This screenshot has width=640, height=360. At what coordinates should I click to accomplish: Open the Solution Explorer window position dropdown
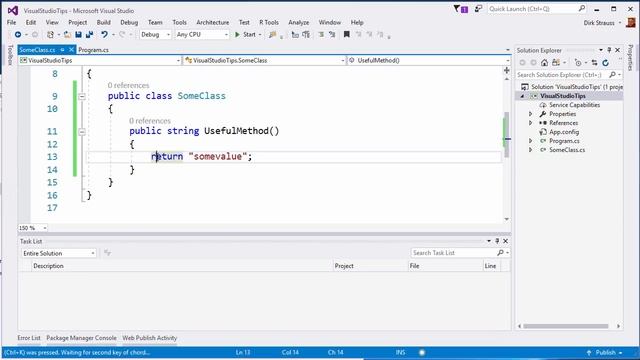[601, 50]
